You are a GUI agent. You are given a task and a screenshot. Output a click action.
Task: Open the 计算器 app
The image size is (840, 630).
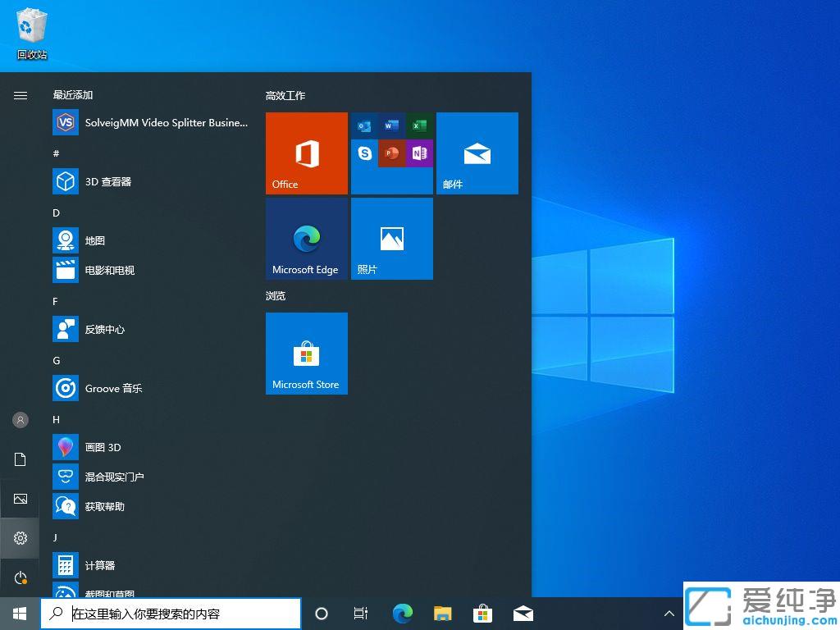pyautogui.click(x=100, y=565)
